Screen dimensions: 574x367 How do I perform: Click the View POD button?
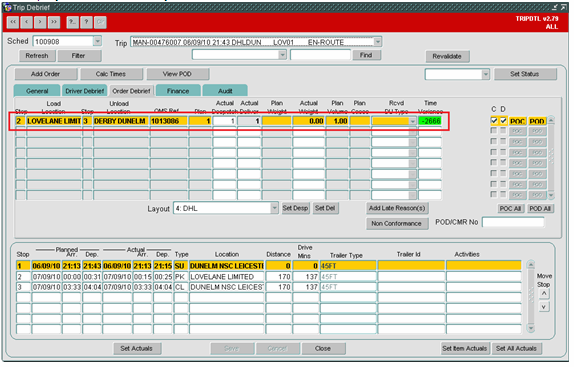point(178,74)
